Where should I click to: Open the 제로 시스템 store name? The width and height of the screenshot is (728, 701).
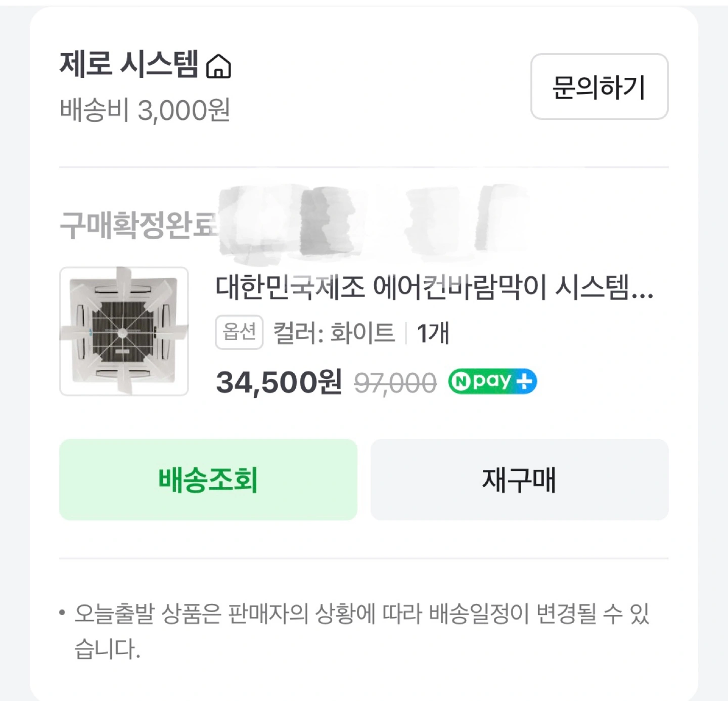pyautogui.click(x=129, y=65)
